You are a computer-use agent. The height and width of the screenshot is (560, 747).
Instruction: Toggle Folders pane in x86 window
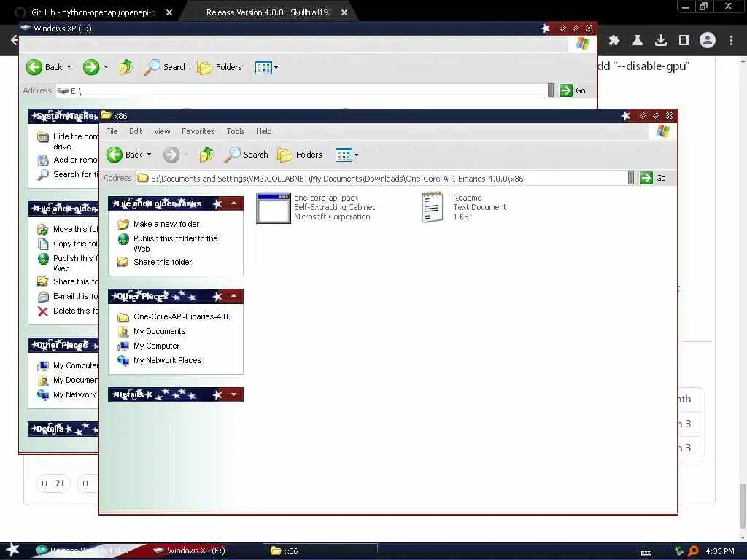(x=300, y=155)
